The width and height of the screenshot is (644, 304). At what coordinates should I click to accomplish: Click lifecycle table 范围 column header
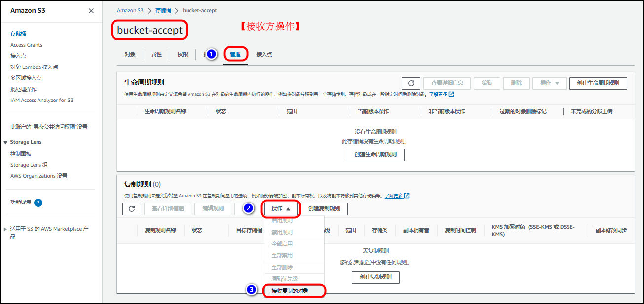[x=292, y=111]
